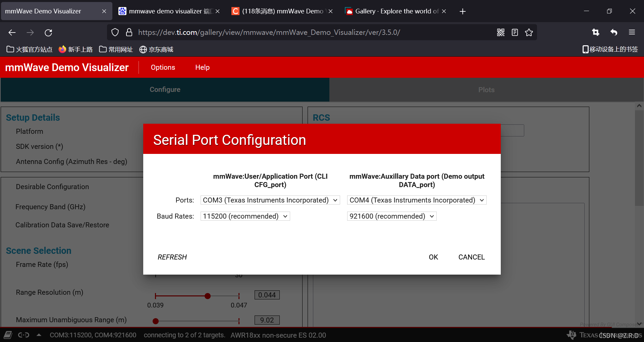
Task: Click CANCEL in serial port dialog
Action: 472,257
